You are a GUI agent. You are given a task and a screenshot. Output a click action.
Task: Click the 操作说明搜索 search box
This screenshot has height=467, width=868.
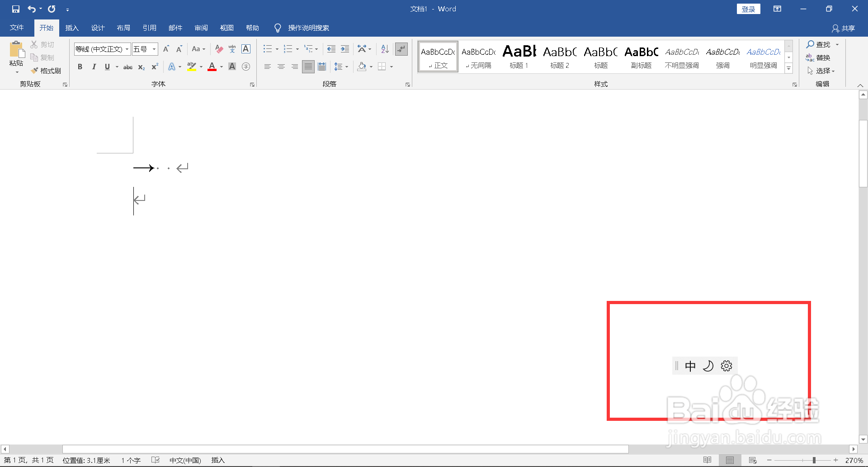click(x=308, y=28)
